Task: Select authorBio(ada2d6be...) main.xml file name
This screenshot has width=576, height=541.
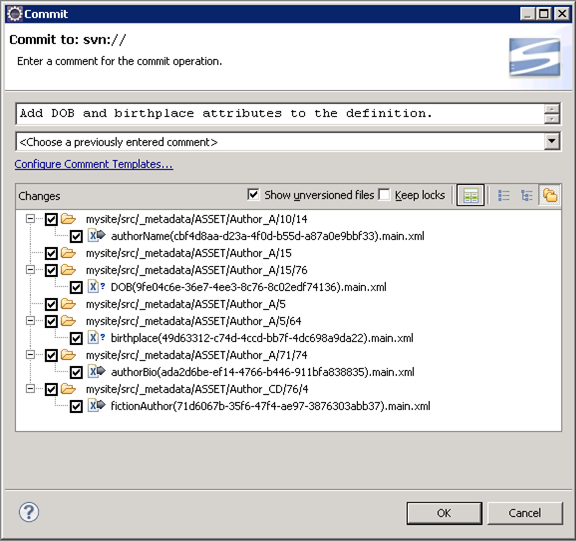Action: [x=262, y=372]
